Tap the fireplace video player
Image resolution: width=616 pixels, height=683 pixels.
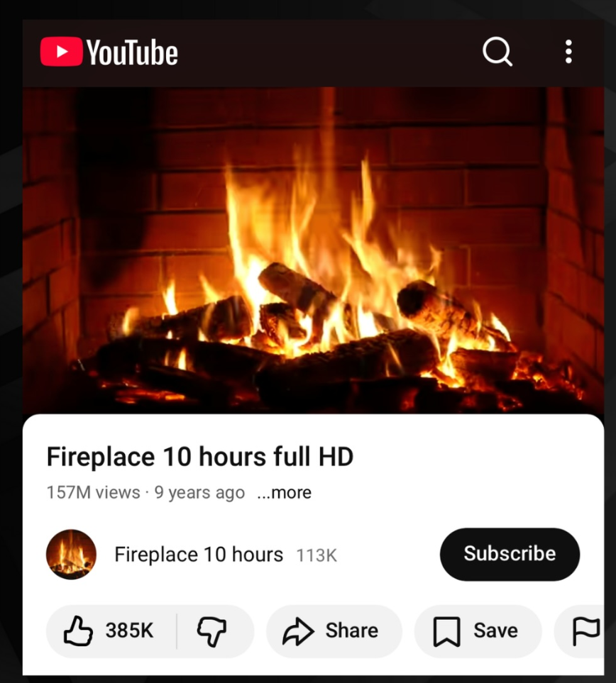point(313,250)
